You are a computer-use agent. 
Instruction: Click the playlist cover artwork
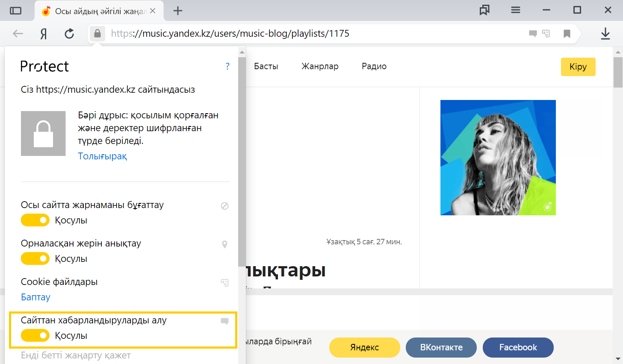[498, 158]
